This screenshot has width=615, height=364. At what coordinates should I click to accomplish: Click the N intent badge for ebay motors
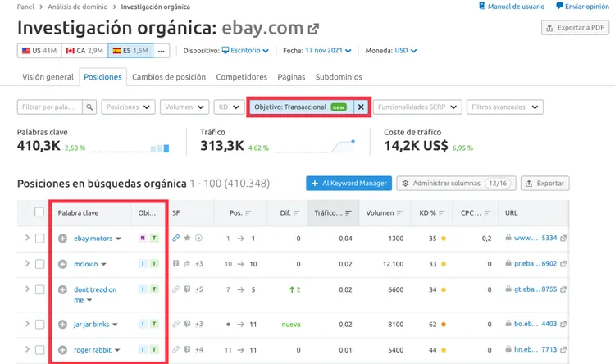(143, 238)
